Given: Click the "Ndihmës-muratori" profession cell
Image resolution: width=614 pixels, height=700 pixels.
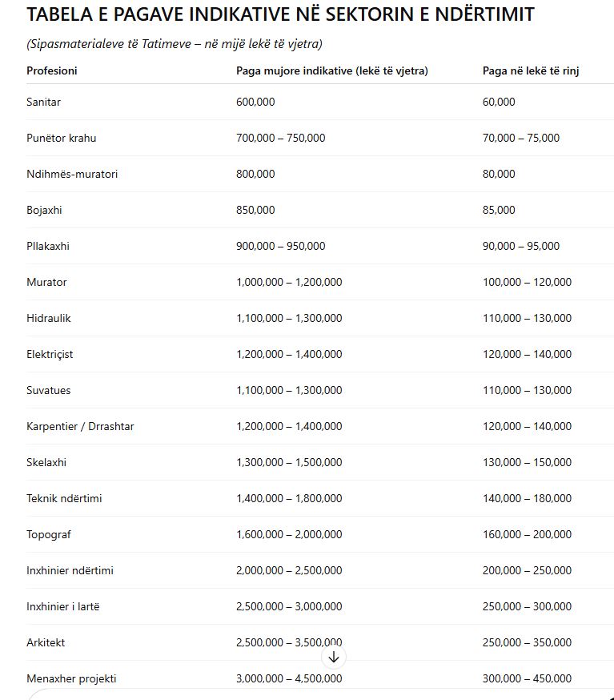Looking at the screenshot, I should [x=72, y=174].
